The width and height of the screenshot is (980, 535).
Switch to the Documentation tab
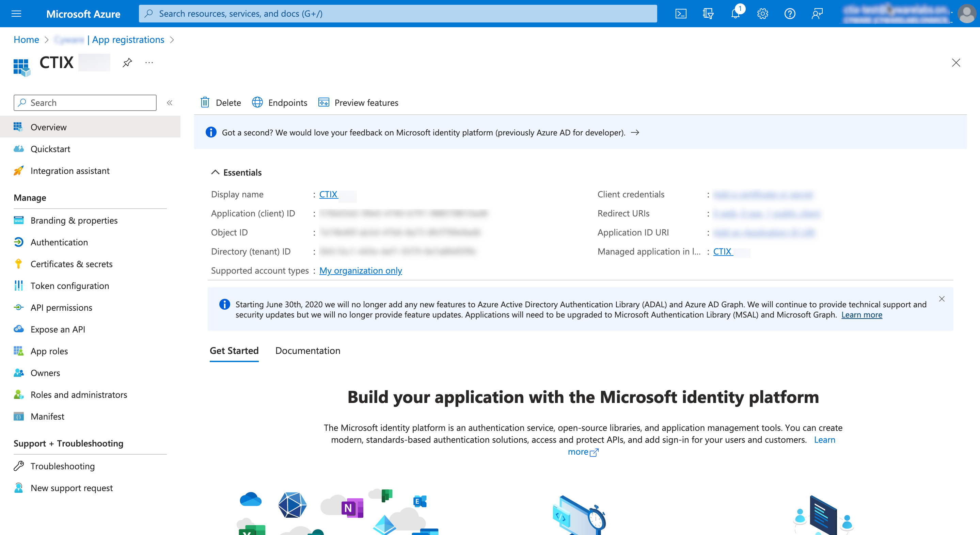tap(307, 351)
